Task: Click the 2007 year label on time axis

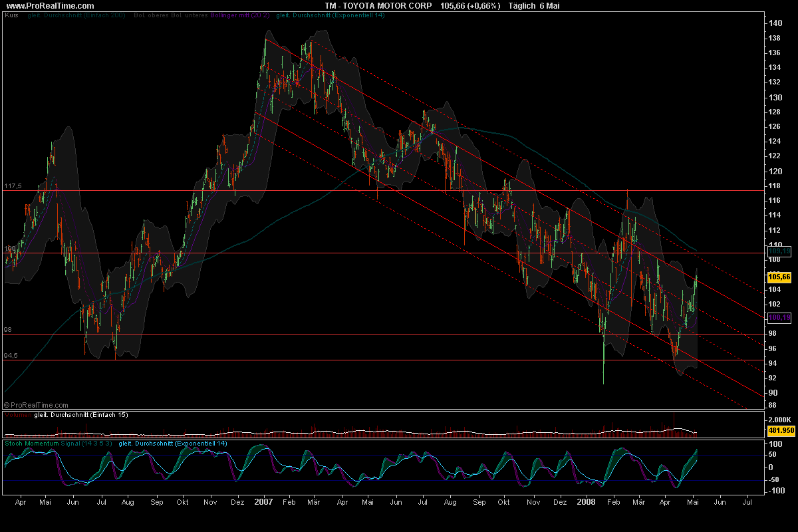Action: [263, 503]
